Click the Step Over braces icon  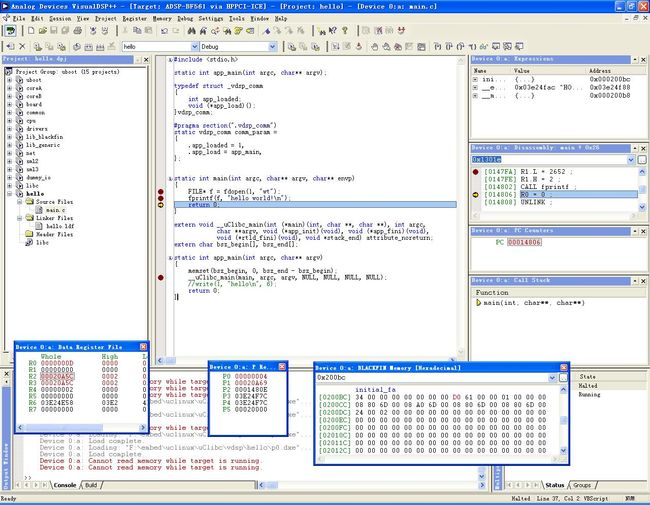pos(449,46)
